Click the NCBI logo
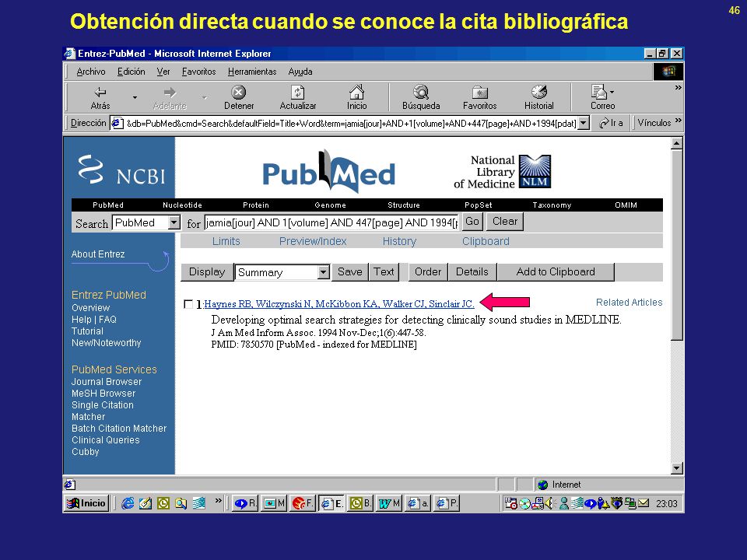The height and width of the screenshot is (560, 747). pyautogui.click(x=122, y=170)
